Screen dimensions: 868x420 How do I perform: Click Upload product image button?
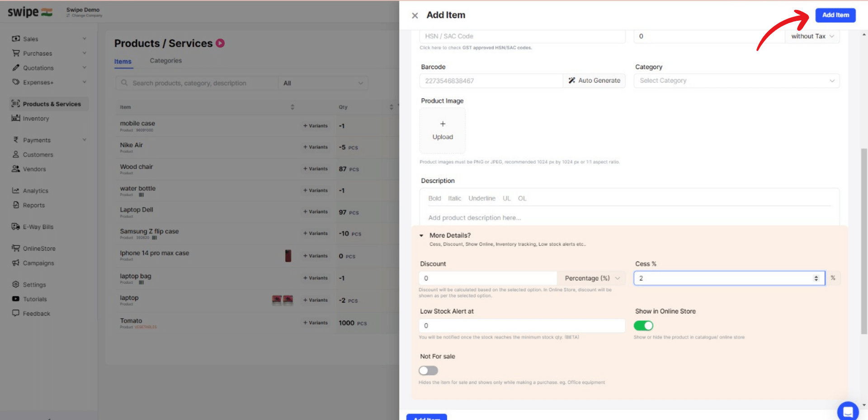click(x=443, y=131)
